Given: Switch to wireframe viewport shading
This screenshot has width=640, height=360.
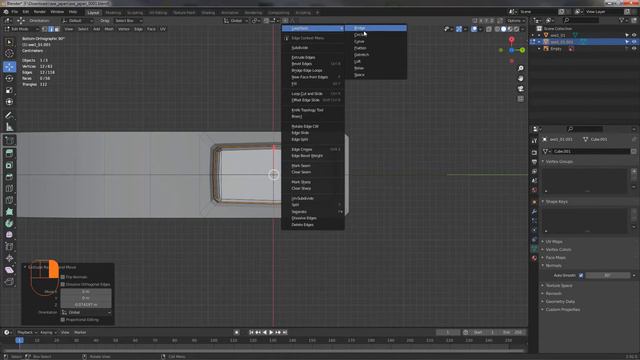Looking at the screenshot, I should (x=497, y=29).
